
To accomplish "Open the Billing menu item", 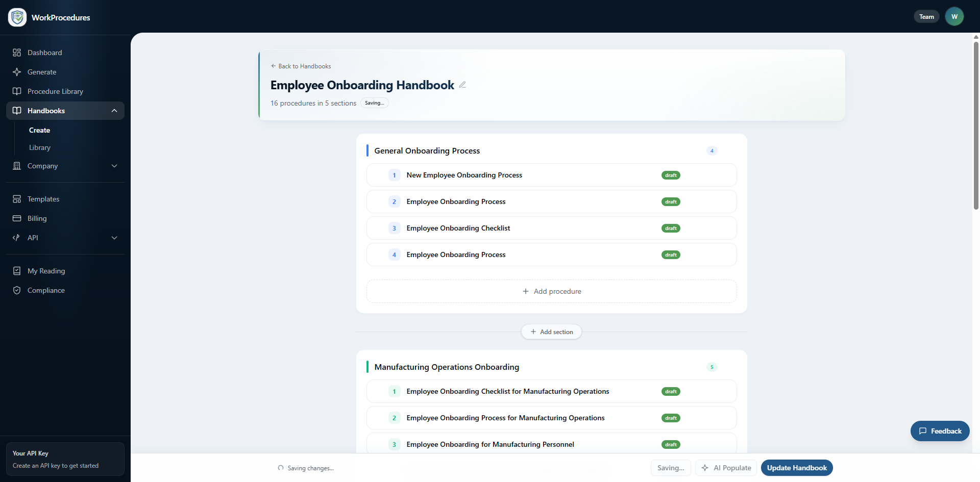I will (65, 218).
